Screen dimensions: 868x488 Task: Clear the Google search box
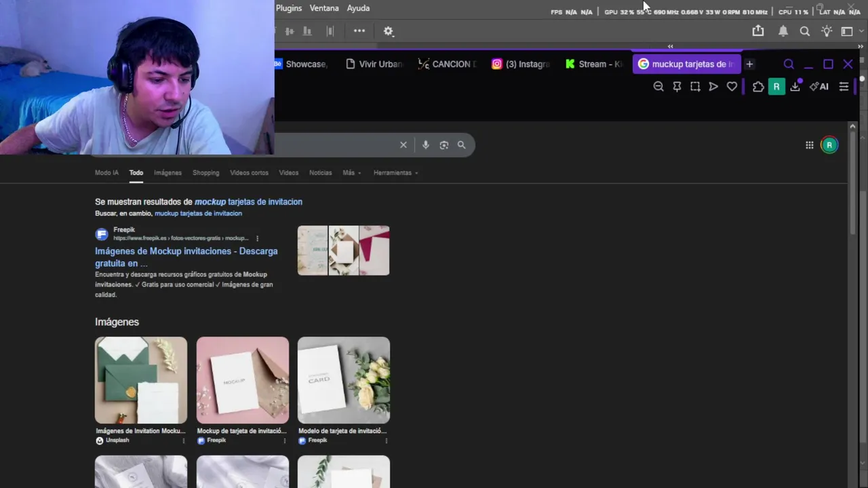(x=403, y=145)
